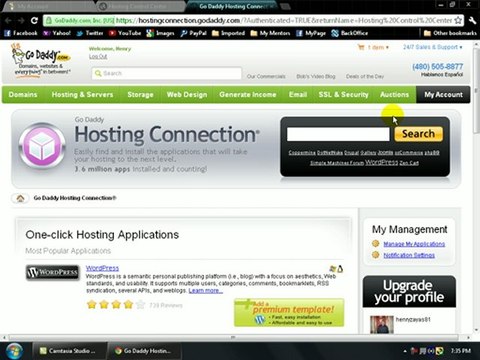Viewport: 480px width, 360px height.
Task: Open the Windows Start menu
Action: pos(14,351)
